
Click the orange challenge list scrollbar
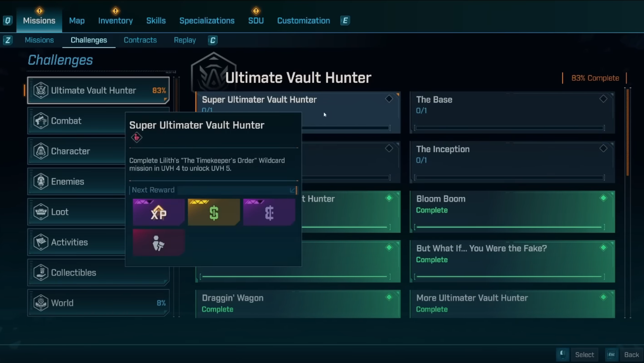[627, 133]
